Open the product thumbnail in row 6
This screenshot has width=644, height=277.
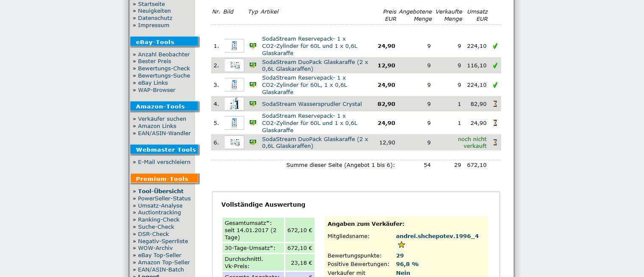[x=234, y=142]
